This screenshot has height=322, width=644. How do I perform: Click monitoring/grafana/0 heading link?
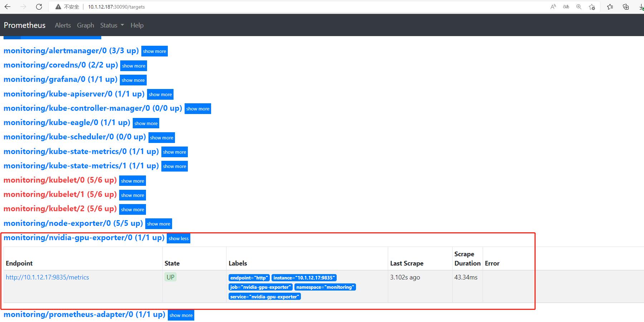[60, 79]
